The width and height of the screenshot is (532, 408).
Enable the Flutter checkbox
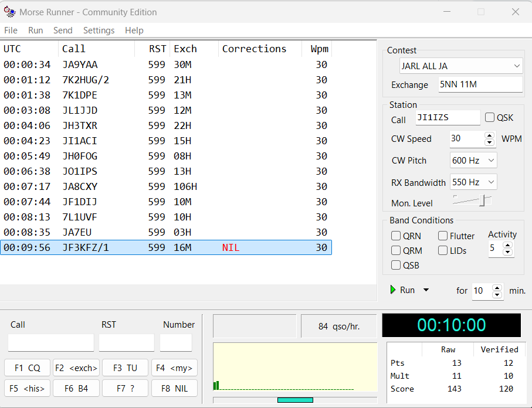click(x=442, y=236)
